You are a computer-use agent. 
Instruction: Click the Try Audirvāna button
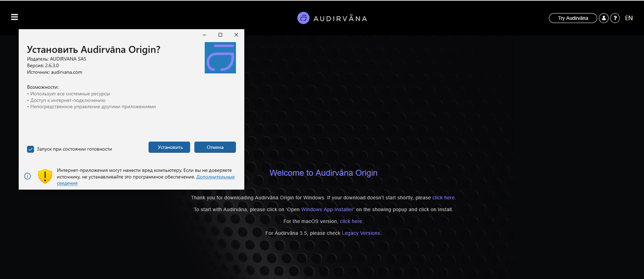point(573,18)
